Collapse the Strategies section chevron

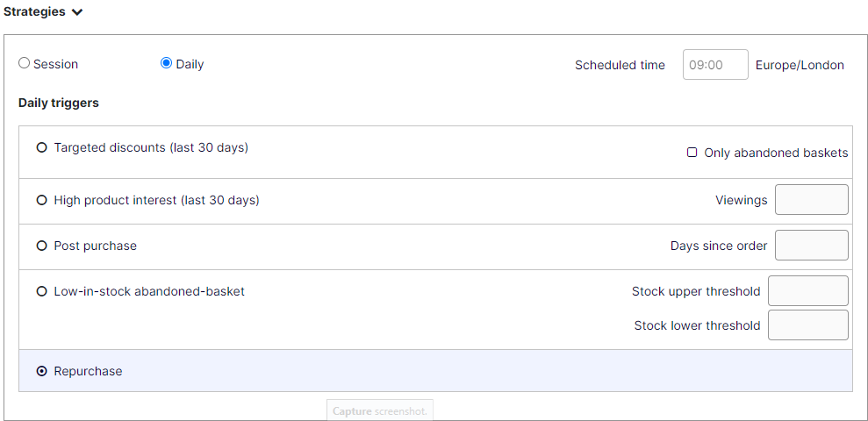click(77, 12)
